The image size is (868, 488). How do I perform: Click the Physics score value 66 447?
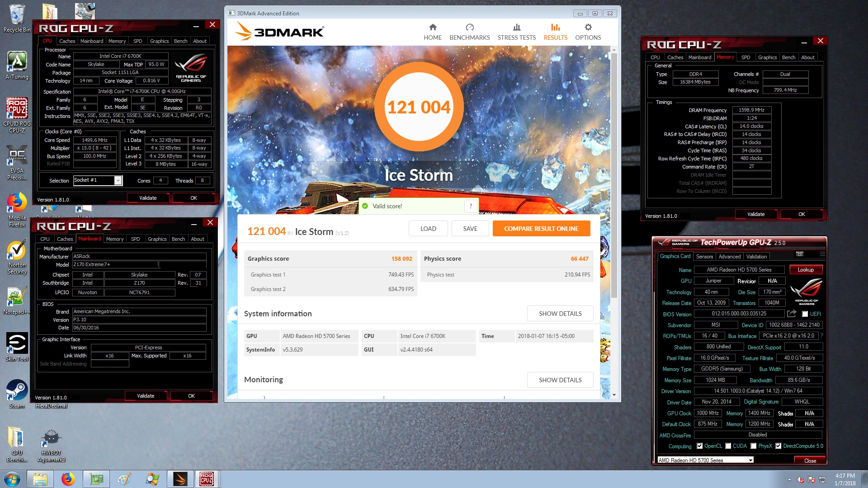click(x=580, y=259)
